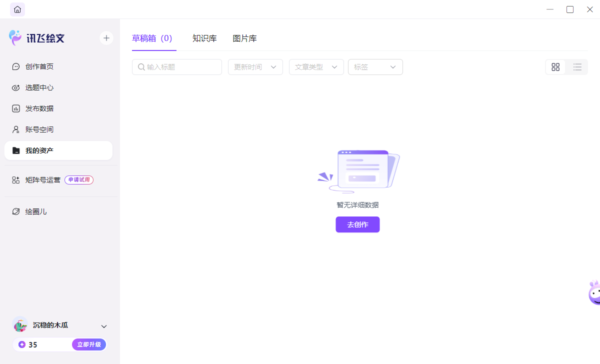Expand the account menu chevron
Screen dimensions: 600x364
(x=104, y=326)
